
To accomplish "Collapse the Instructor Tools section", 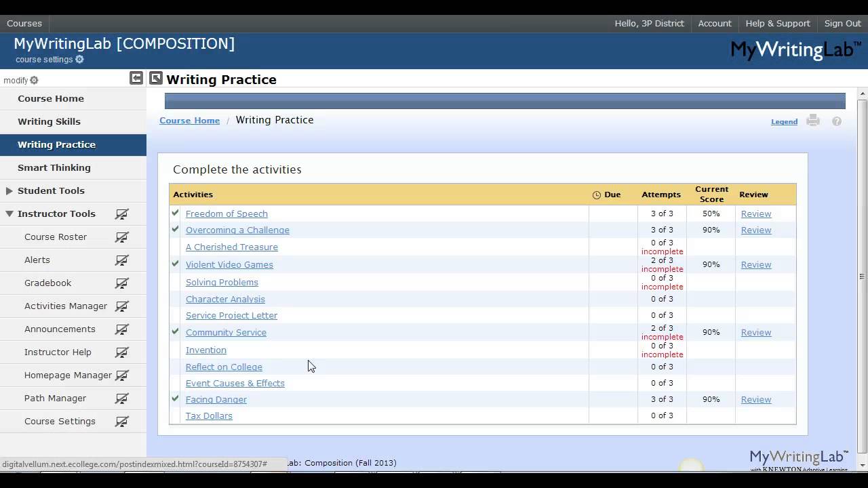I will coord(9,213).
